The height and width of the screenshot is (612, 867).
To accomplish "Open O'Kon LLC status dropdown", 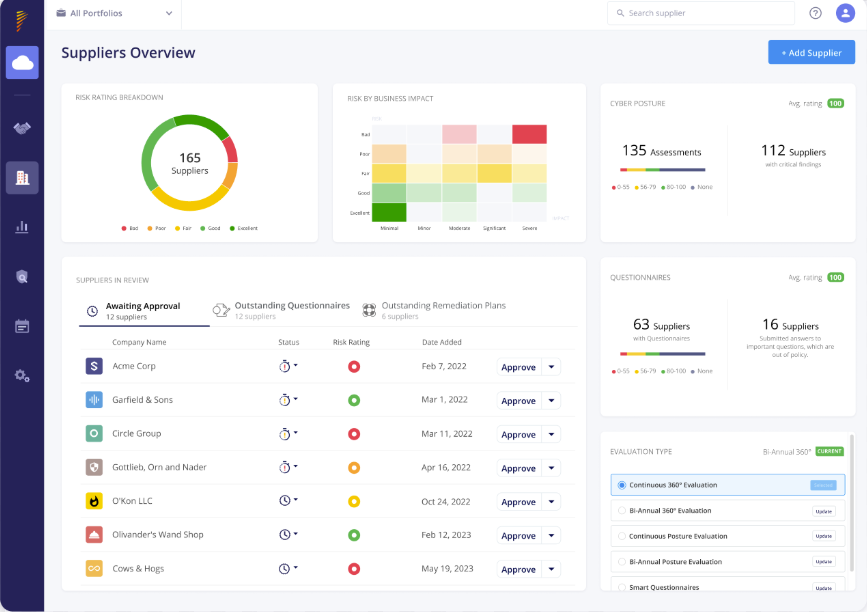I will [x=288, y=501].
